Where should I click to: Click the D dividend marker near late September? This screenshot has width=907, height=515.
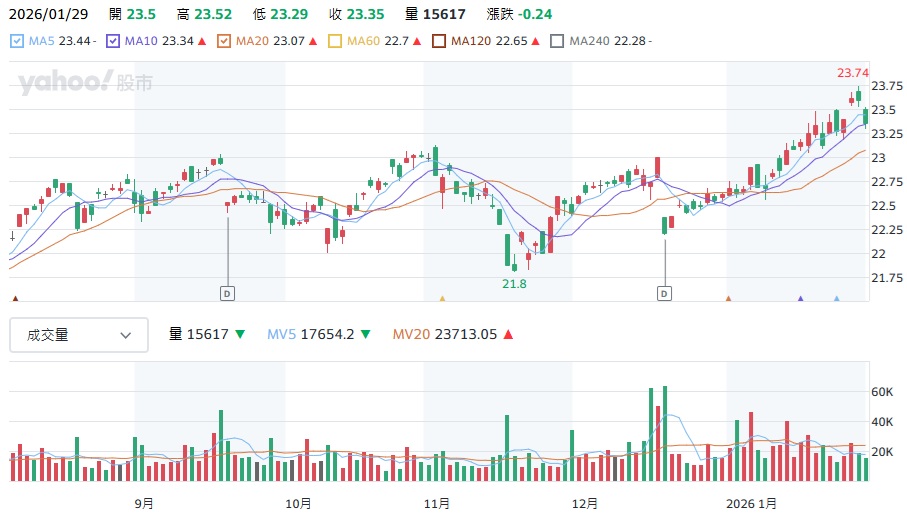[227, 293]
